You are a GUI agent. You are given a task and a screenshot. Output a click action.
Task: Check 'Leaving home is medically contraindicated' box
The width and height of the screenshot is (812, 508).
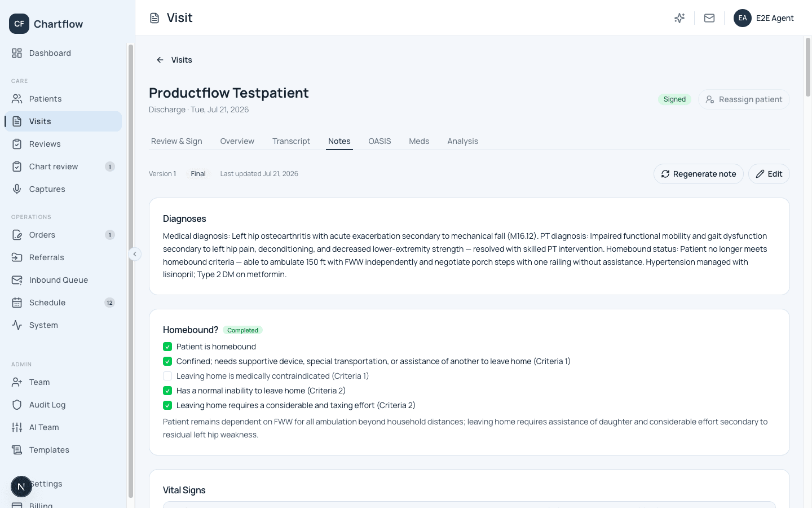click(x=167, y=376)
